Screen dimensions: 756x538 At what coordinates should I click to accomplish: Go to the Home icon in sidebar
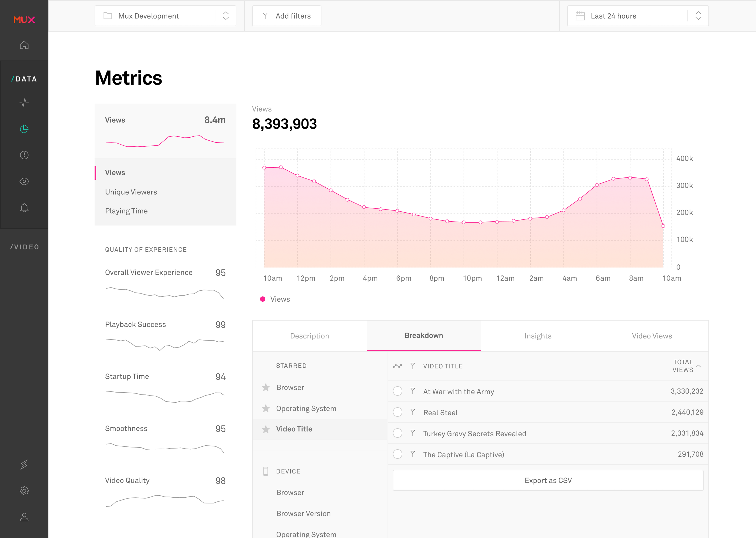coord(24,45)
